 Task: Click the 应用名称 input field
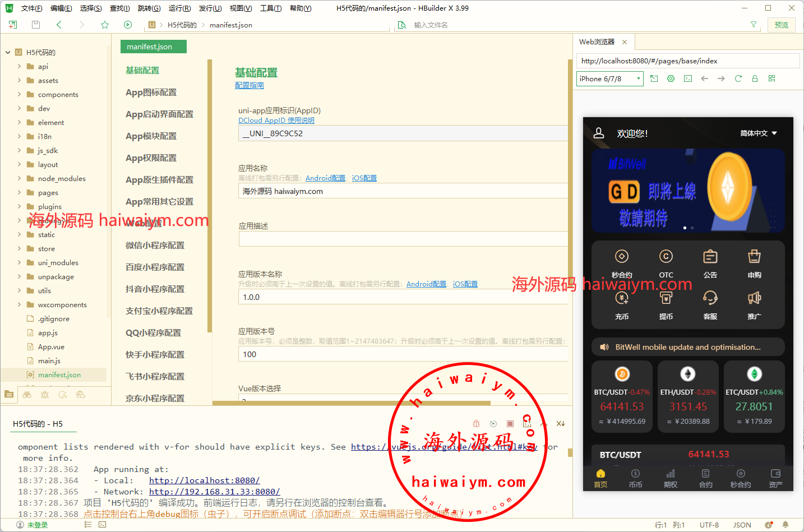pyautogui.click(x=403, y=191)
